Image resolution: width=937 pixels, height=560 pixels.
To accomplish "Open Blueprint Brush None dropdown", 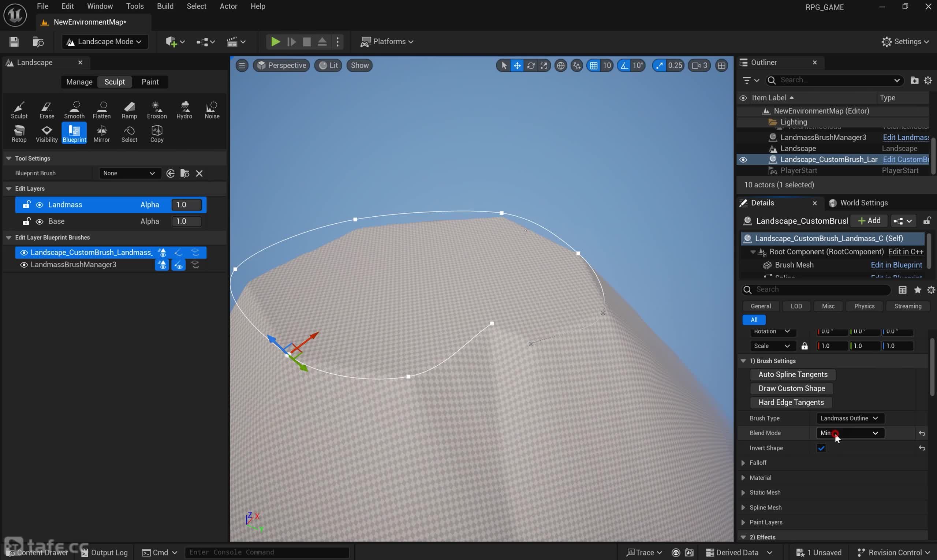I will (130, 173).
